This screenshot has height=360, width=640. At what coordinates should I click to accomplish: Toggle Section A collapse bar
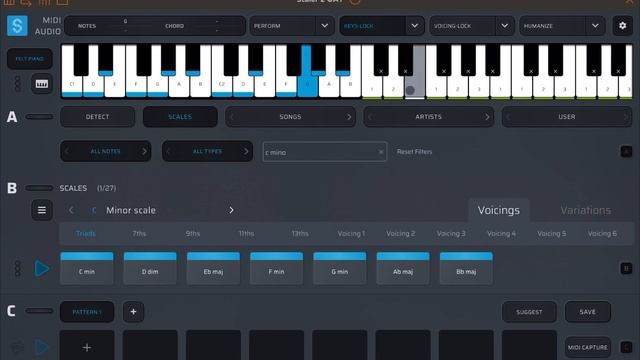(39, 117)
